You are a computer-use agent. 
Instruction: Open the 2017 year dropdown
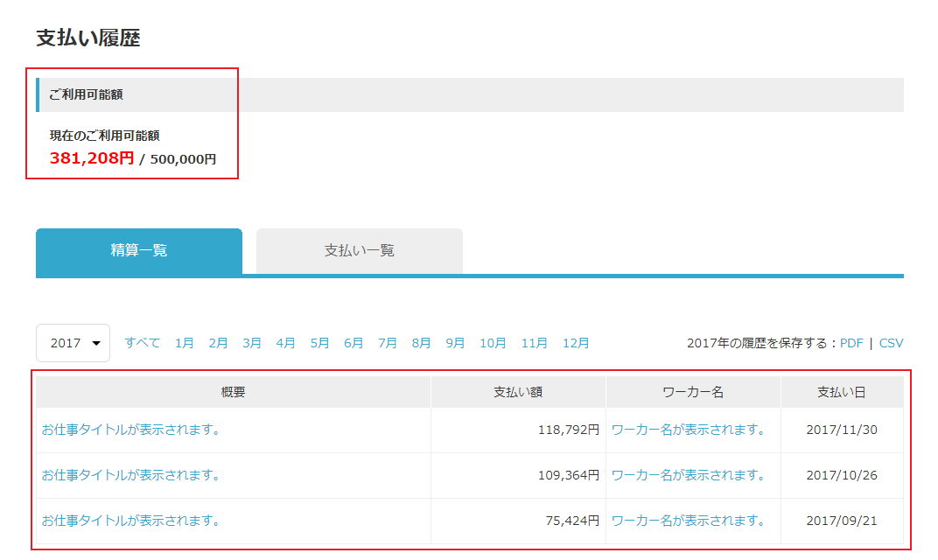pyautogui.click(x=73, y=343)
